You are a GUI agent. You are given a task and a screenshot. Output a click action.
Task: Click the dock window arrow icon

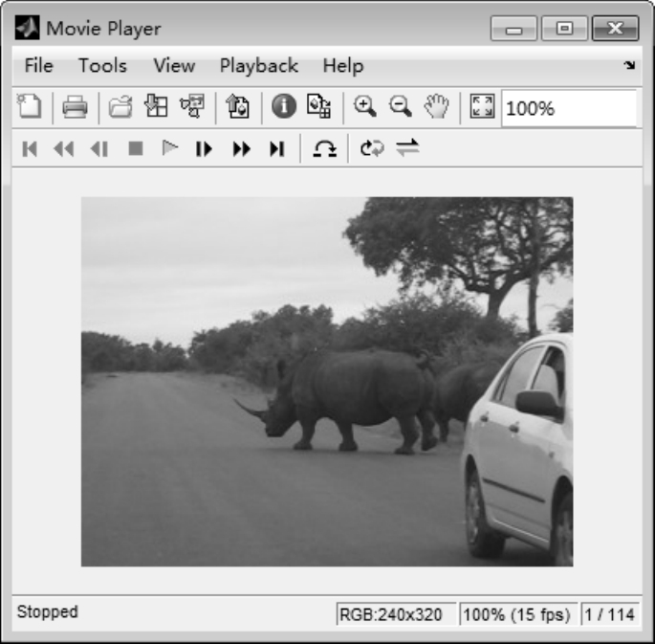(629, 65)
